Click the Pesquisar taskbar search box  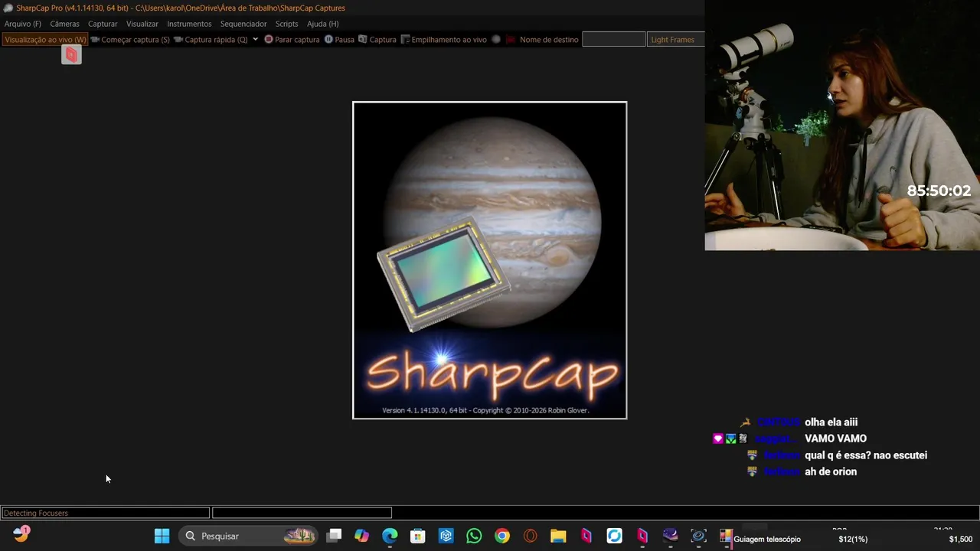click(x=250, y=536)
